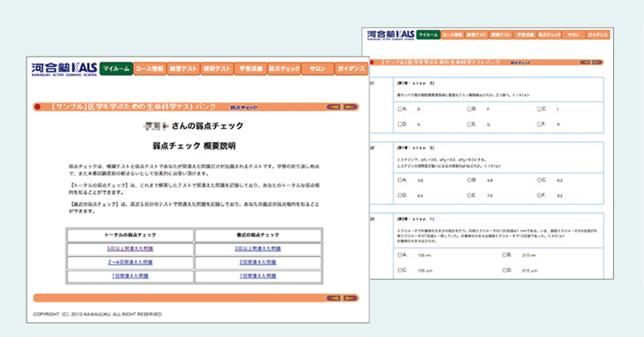The image size is (644, 337).
Task: Check option E in question 1
Action: 469,124
